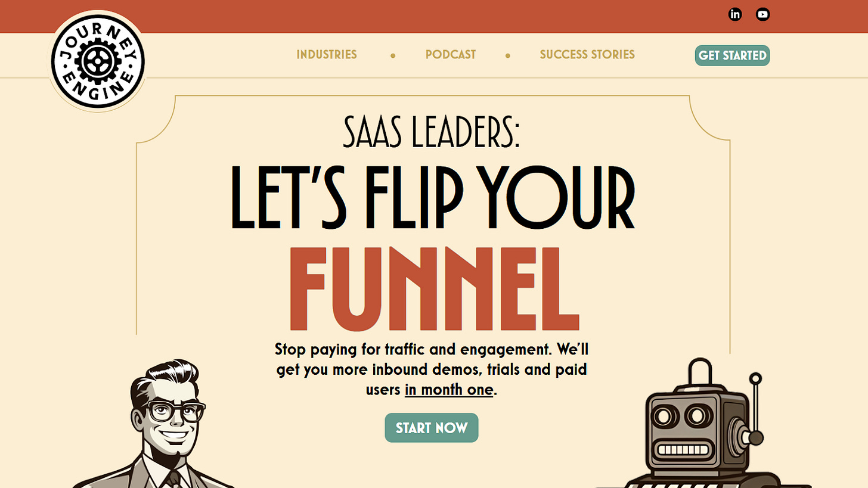Follow the "in month one" underlined link
Viewport: 868px width, 488px height.
tap(449, 390)
